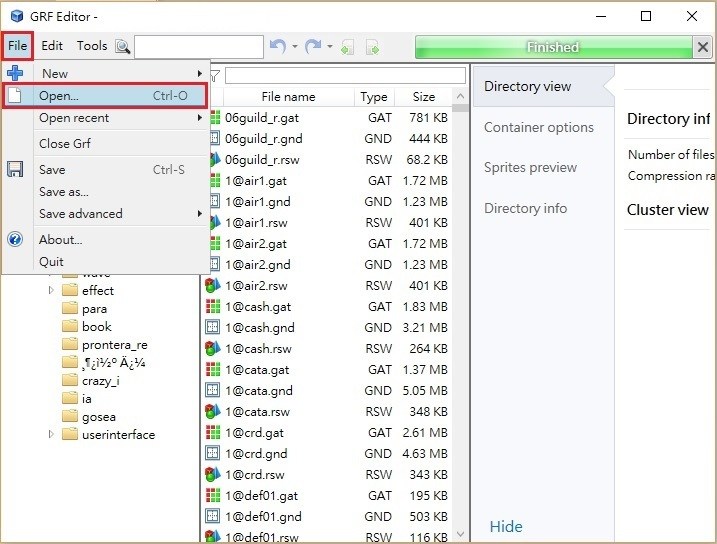The height and width of the screenshot is (544, 717).
Task: Switch to the Sprites preview tab
Action: pyautogui.click(x=530, y=167)
